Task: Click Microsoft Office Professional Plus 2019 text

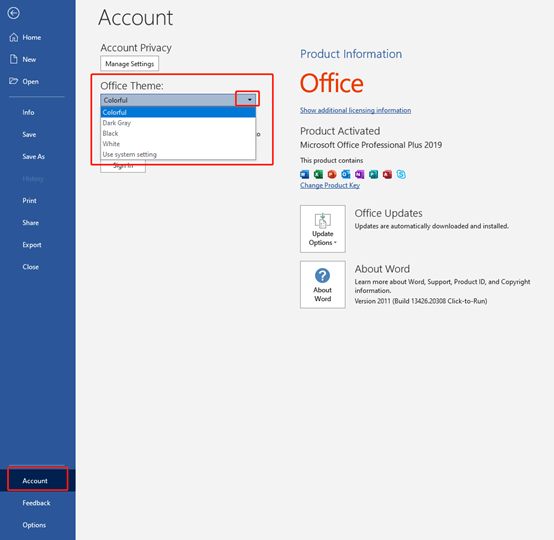Action: click(x=371, y=145)
